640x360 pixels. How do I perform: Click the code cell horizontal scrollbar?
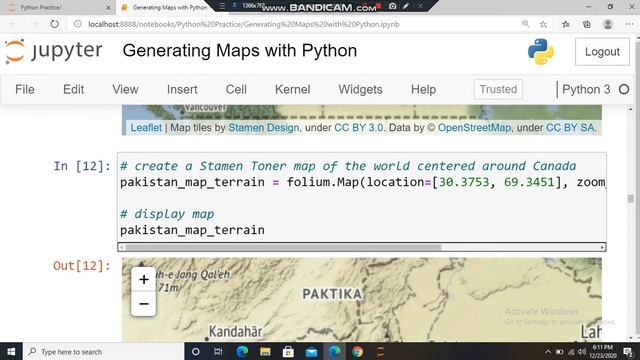tap(283, 247)
